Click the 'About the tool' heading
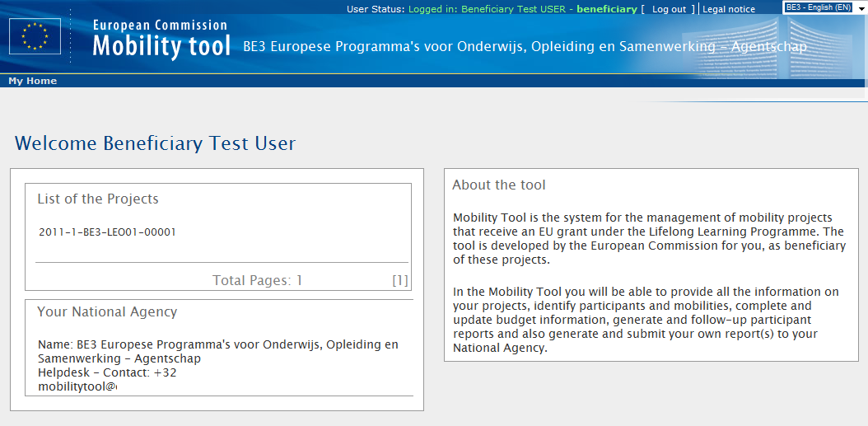Viewport: 868px width, 426px height. [499, 185]
